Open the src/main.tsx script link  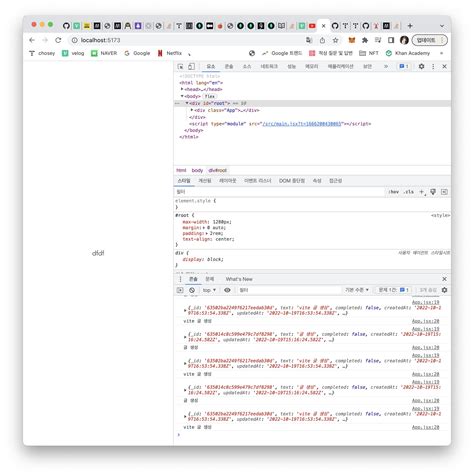tap(302, 124)
